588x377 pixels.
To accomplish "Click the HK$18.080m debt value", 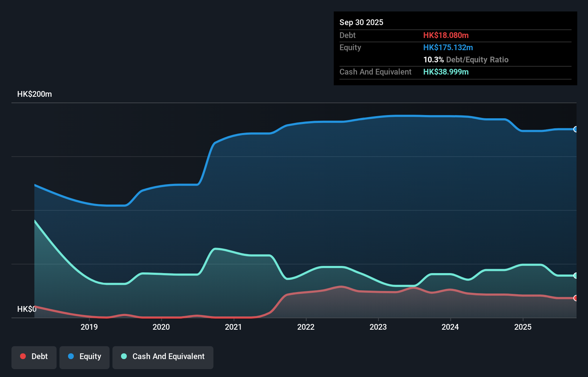I will click(446, 35).
